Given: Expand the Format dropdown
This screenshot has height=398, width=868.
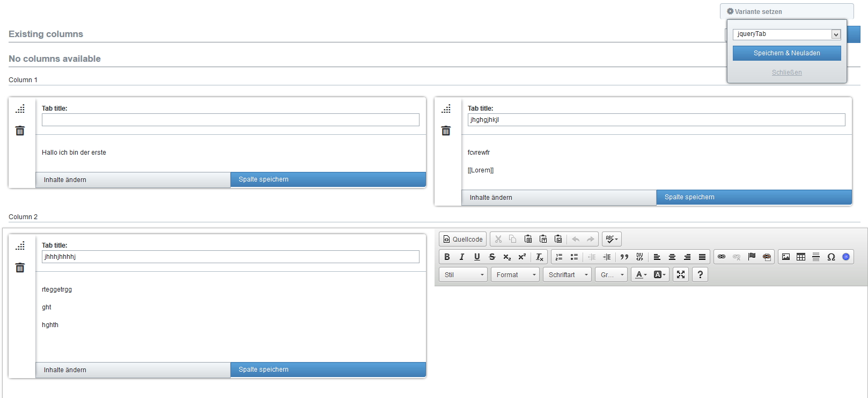Looking at the screenshot, I should pos(515,274).
